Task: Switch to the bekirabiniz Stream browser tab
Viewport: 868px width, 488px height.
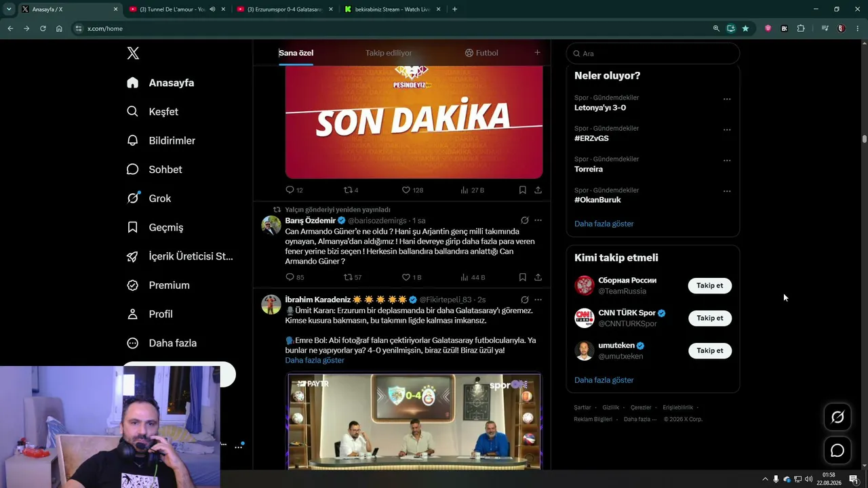Action: (x=392, y=9)
